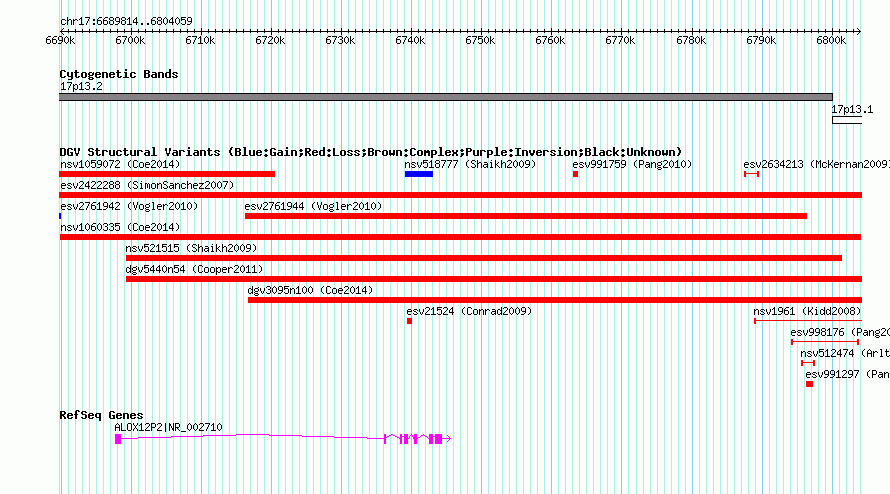The image size is (890, 494).
Task: Click the esv991759 (Pang2010) small red marker
Action: tap(575, 174)
